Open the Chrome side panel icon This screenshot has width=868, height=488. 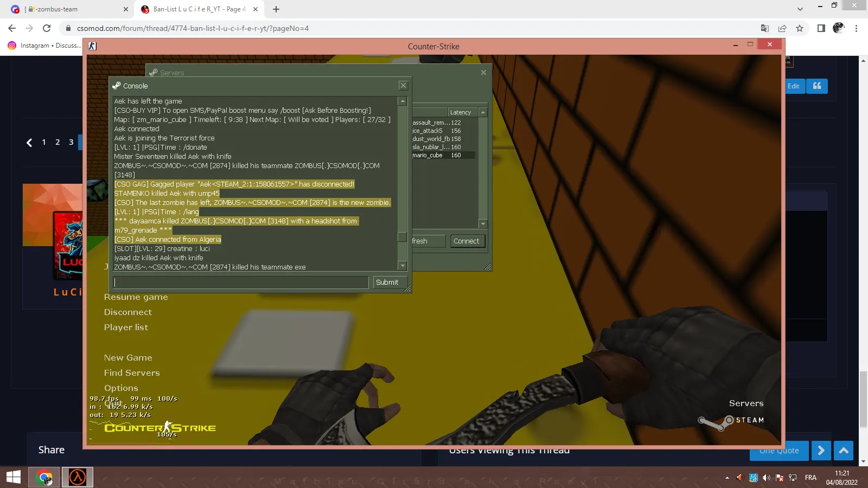click(x=821, y=28)
